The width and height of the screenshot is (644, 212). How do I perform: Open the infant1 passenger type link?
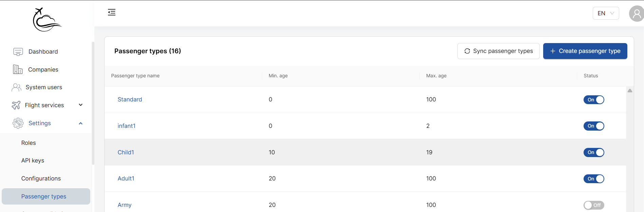(126, 126)
